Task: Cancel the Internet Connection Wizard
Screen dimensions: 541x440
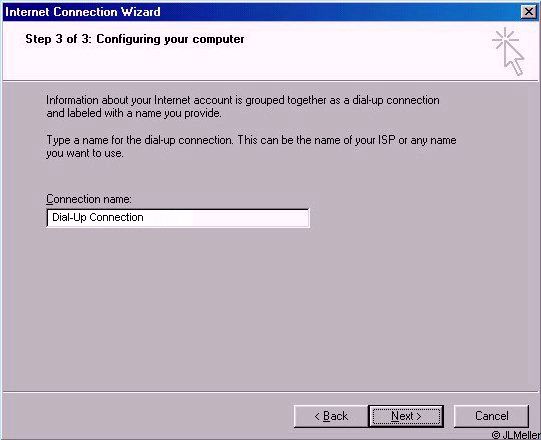Action: [x=491, y=416]
